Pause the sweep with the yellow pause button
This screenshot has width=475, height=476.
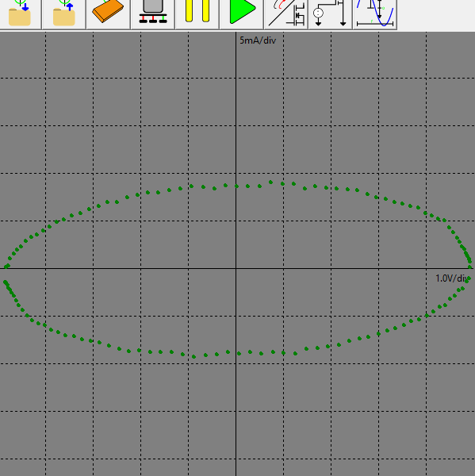point(197,12)
